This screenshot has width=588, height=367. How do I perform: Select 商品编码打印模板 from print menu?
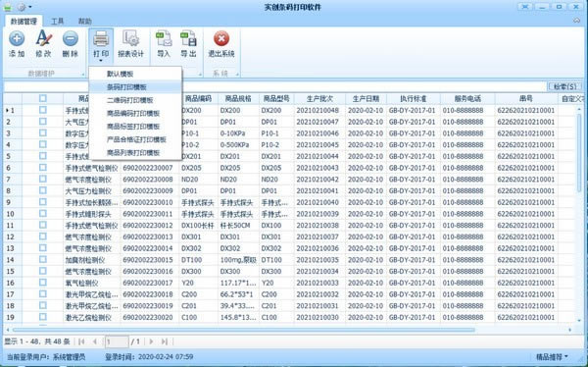pyautogui.click(x=135, y=113)
